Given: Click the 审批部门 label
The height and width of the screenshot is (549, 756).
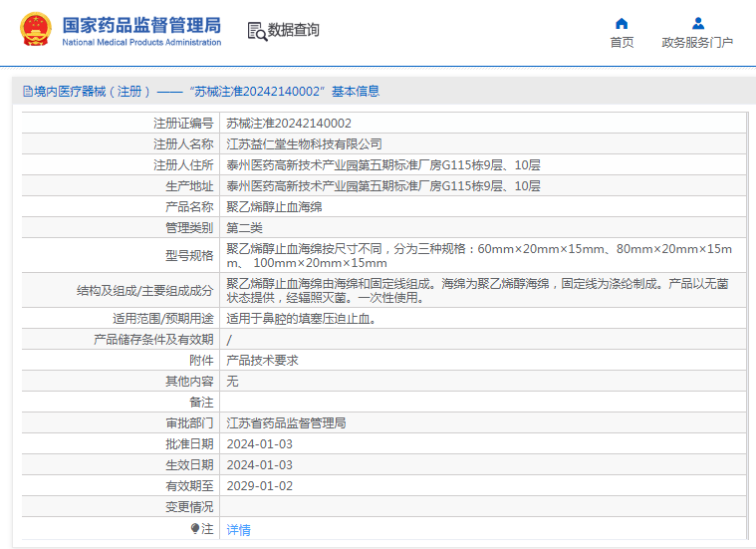Looking at the screenshot, I should point(189,423).
